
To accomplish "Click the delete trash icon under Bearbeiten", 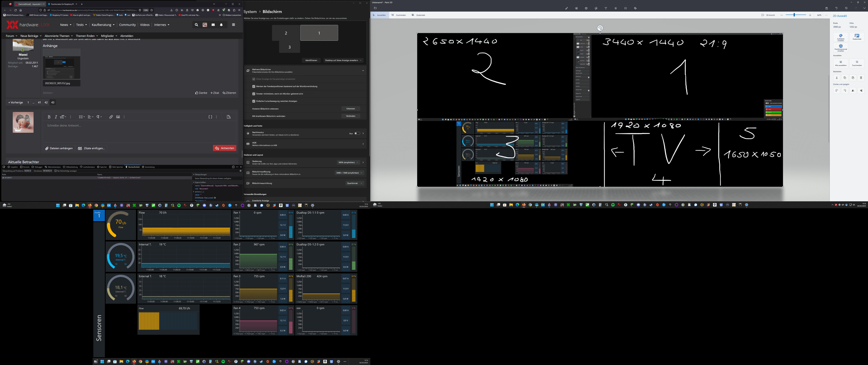I will (x=861, y=78).
